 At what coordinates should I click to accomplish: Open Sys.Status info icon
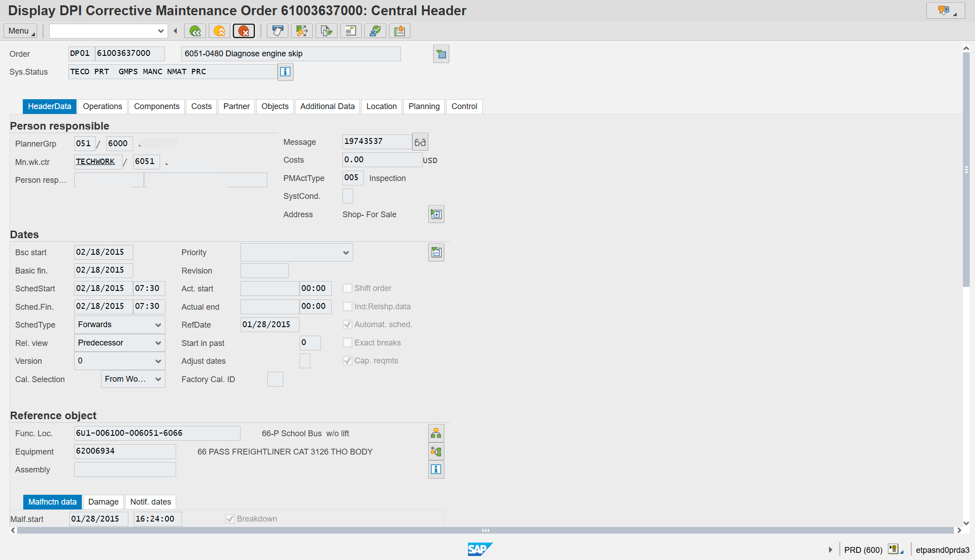tap(286, 72)
